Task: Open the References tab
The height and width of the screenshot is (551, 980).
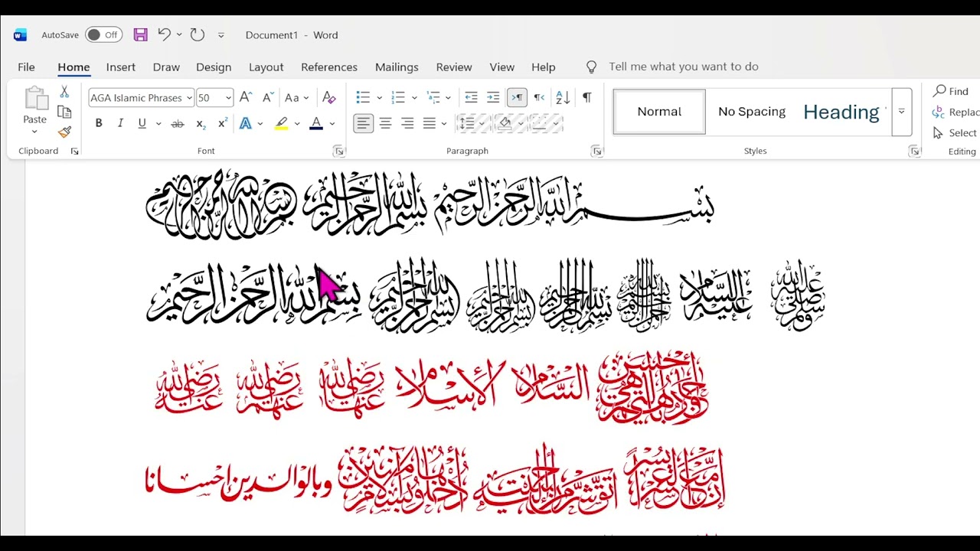Action: tap(329, 67)
